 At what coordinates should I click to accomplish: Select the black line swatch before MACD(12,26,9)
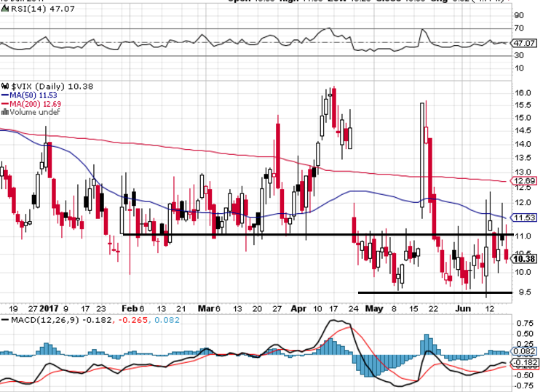(5, 320)
